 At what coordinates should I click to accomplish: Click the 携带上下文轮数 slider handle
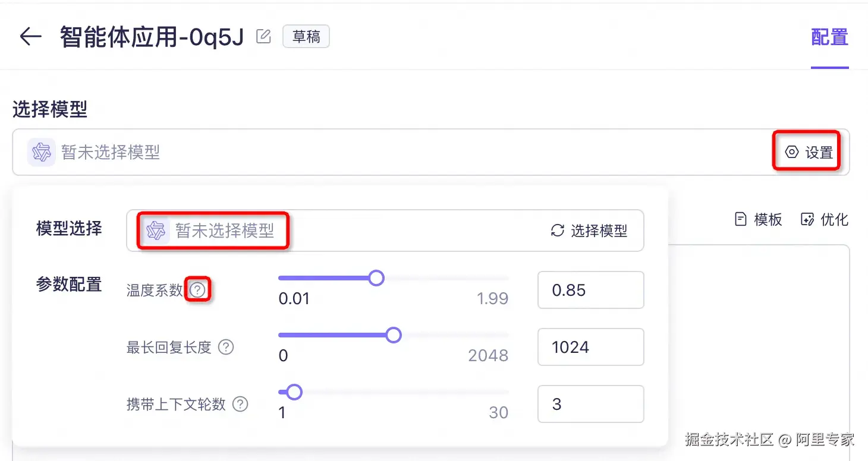[294, 392]
